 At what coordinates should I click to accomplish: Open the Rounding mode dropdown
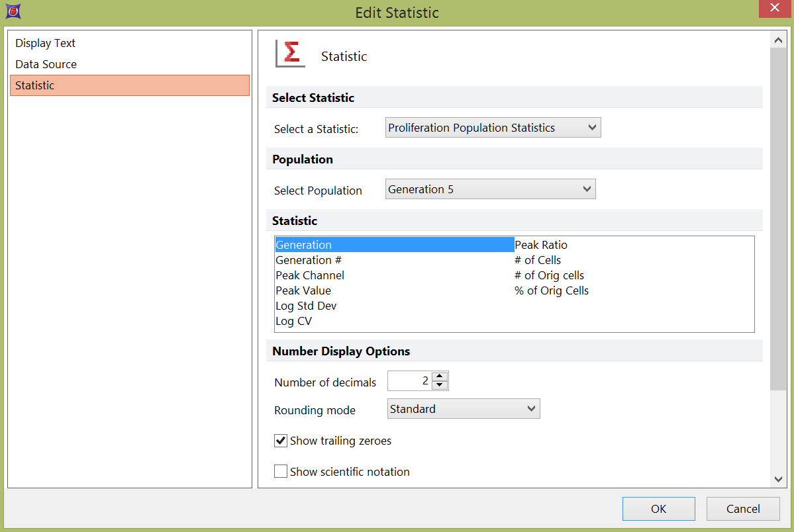[x=464, y=409]
